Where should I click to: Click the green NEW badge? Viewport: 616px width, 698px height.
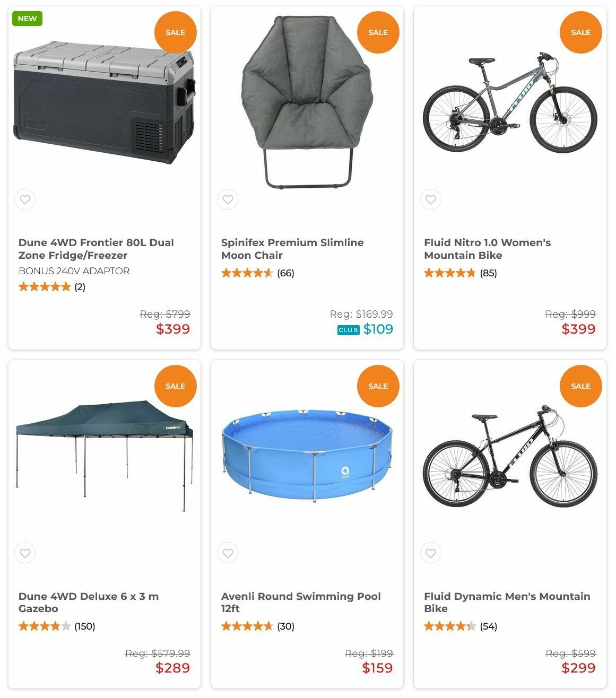(27, 19)
